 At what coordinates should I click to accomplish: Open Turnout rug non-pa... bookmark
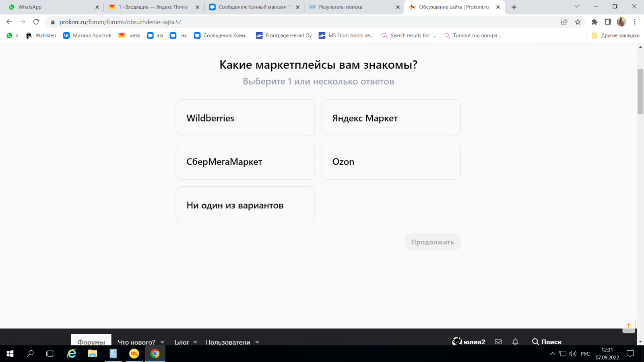(472, 35)
